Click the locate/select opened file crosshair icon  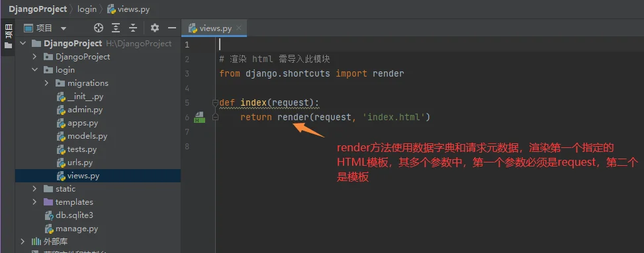[99, 28]
